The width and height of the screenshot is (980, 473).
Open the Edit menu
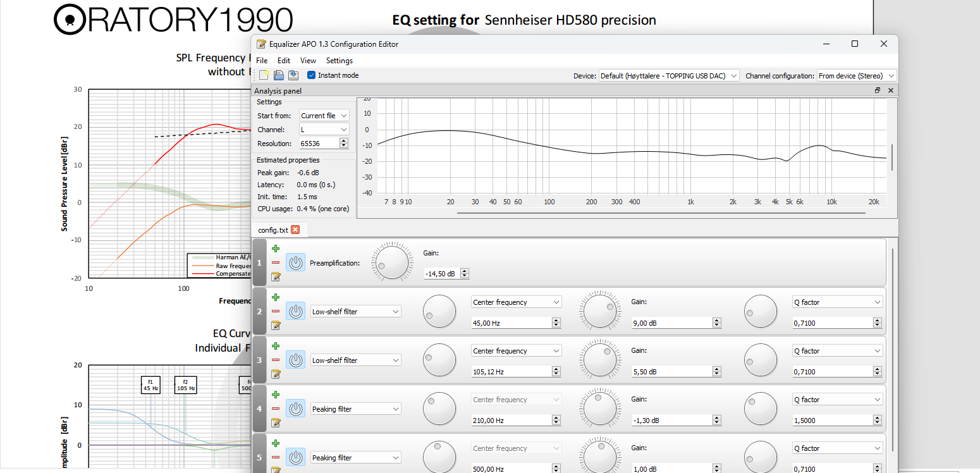tap(284, 61)
